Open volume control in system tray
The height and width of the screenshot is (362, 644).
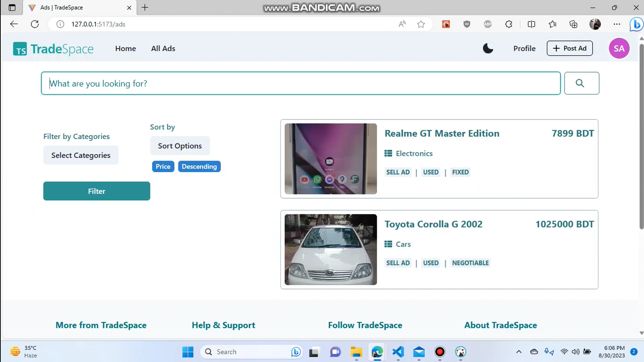point(575,352)
